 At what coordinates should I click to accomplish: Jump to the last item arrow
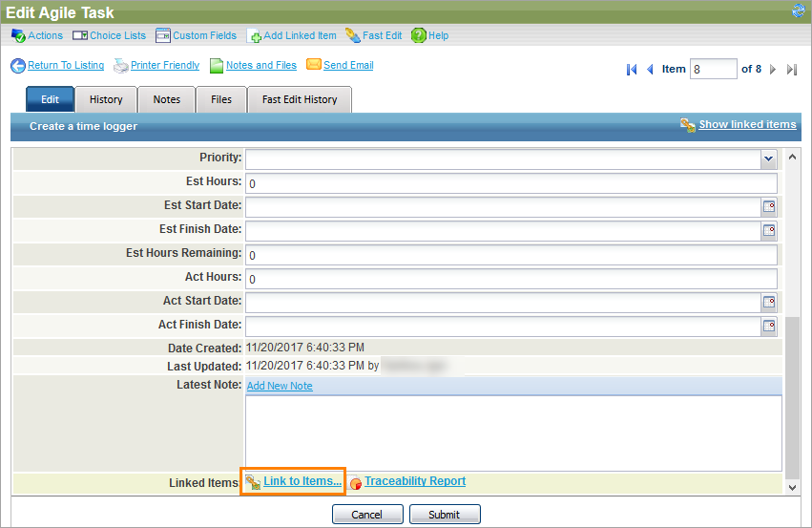pos(791,70)
